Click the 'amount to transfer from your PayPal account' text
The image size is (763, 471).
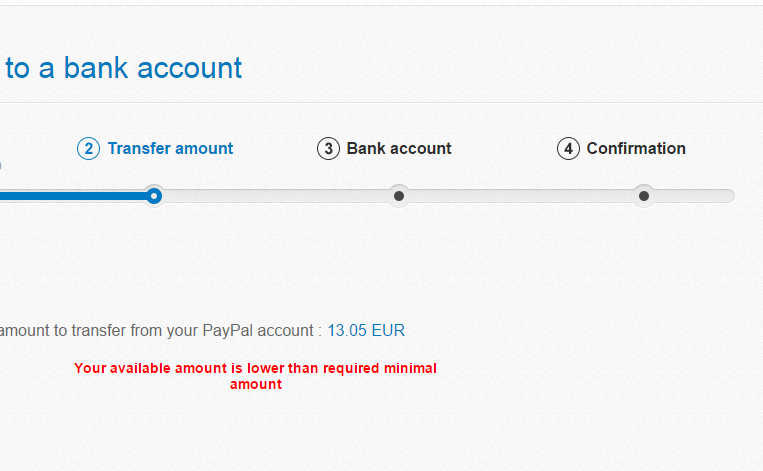click(x=157, y=330)
